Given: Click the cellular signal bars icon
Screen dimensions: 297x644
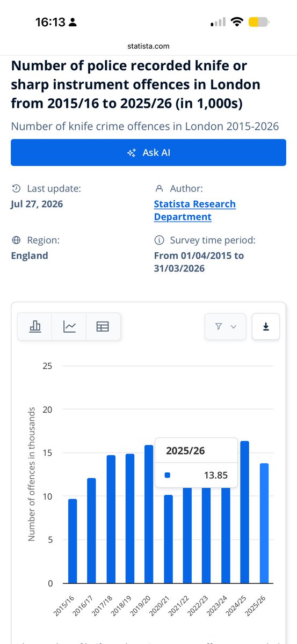Looking at the screenshot, I should [218, 23].
